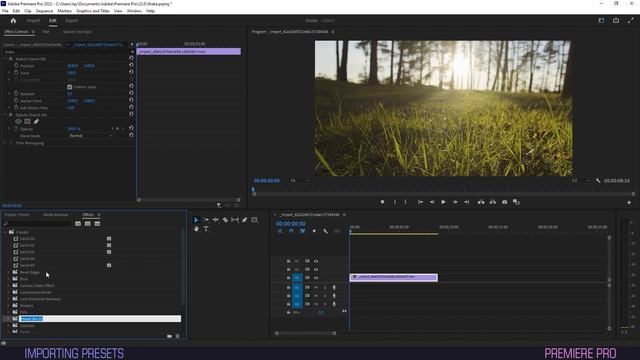The width and height of the screenshot is (640, 360).
Task: Click Add Marker in Program monitor
Action: pos(382,202)
